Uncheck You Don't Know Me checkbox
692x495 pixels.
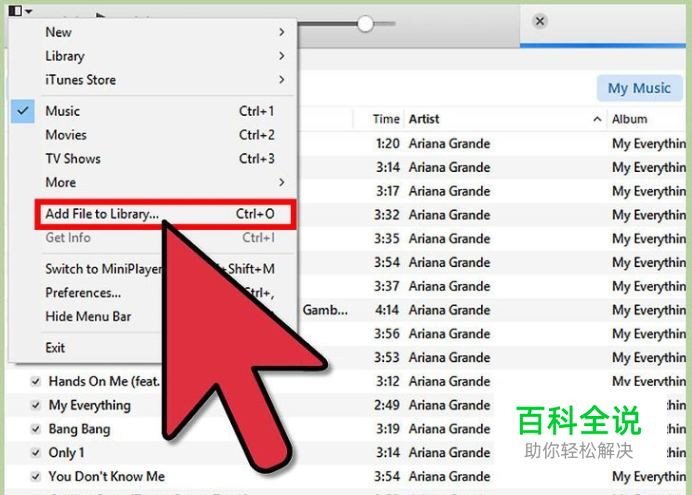36,476
